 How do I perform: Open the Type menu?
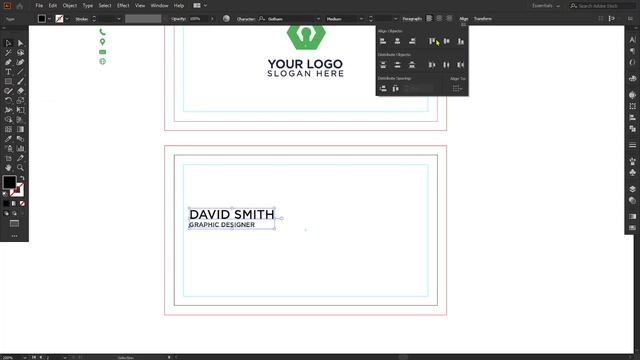tap(88, 6)
